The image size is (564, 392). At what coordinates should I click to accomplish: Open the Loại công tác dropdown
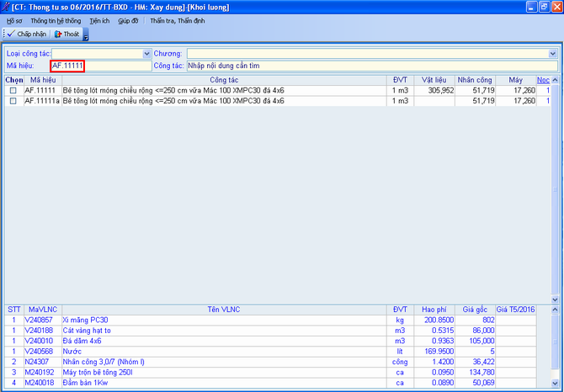point(146,54)
